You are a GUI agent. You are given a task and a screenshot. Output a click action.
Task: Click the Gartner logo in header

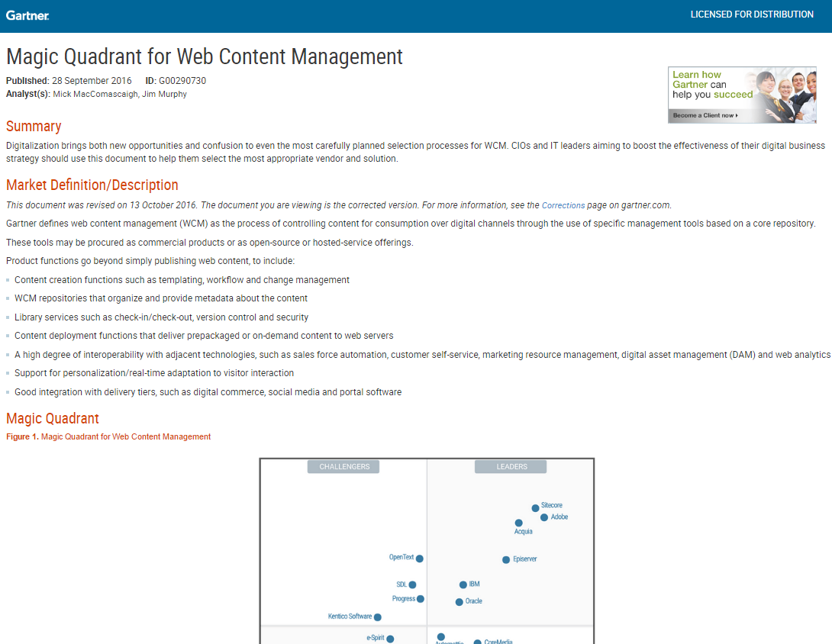(x=27, y=15)
